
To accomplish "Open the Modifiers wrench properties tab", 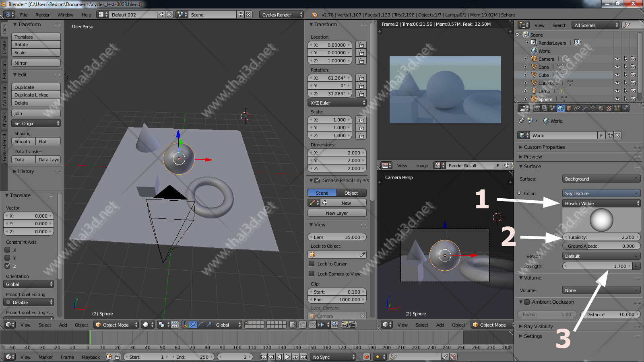I will (585, 108).
